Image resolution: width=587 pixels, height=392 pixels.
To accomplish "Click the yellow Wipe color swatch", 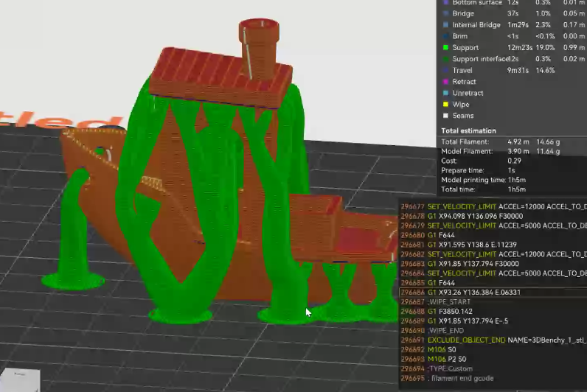I will point(445,105).
